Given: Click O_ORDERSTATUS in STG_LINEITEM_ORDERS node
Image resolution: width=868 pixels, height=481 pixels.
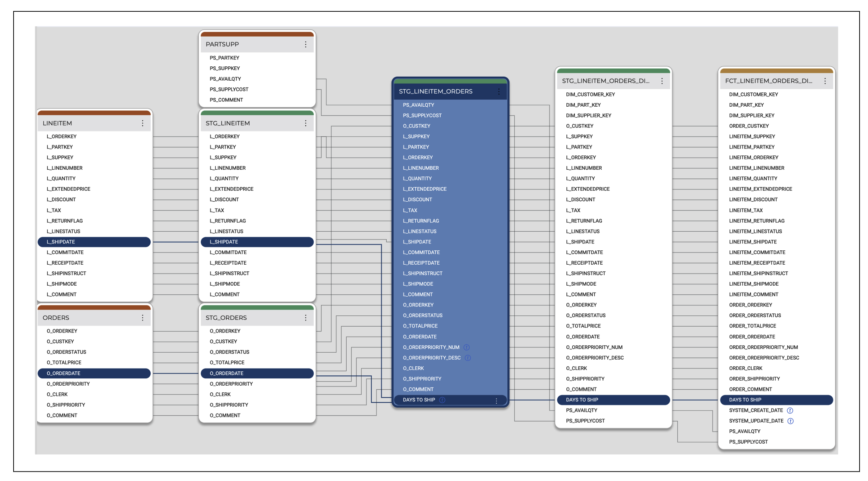Looking at the screenshot, I should pos(423,316).
